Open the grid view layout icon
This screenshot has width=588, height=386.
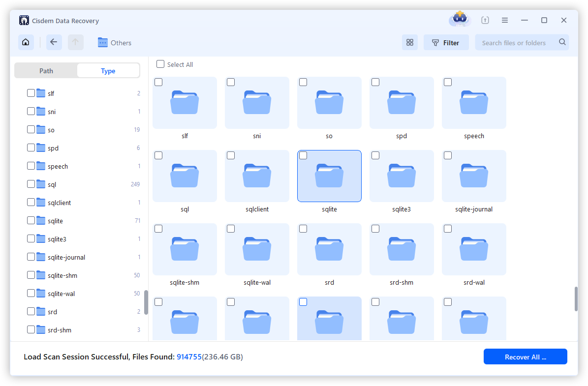click(410, 42)
